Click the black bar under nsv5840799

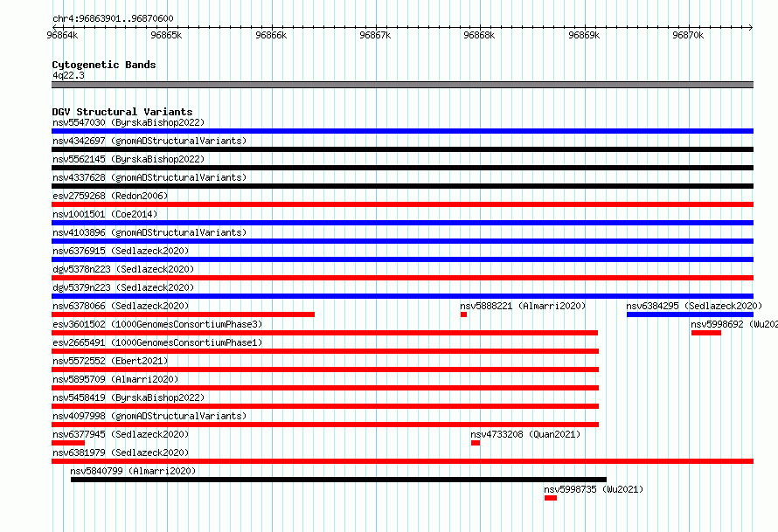(x=338, y=480)
